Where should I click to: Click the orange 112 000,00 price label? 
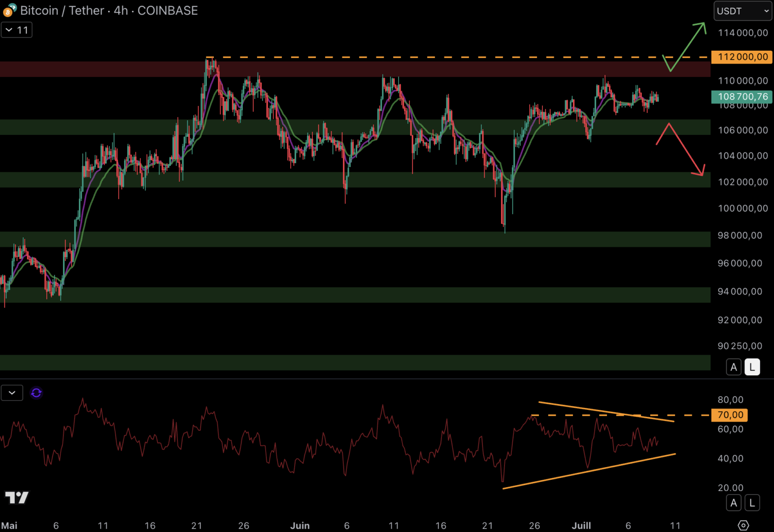[x=742, y=57]
